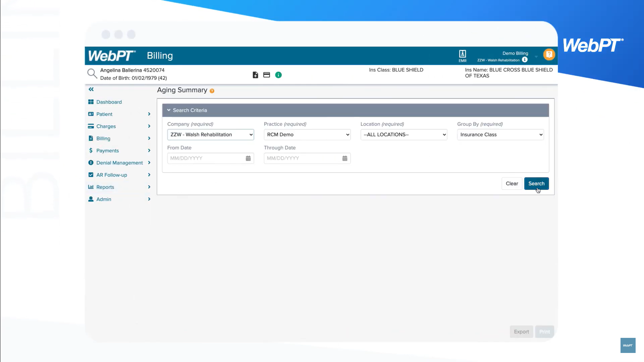Click the Search button

(x=536, y=183)
